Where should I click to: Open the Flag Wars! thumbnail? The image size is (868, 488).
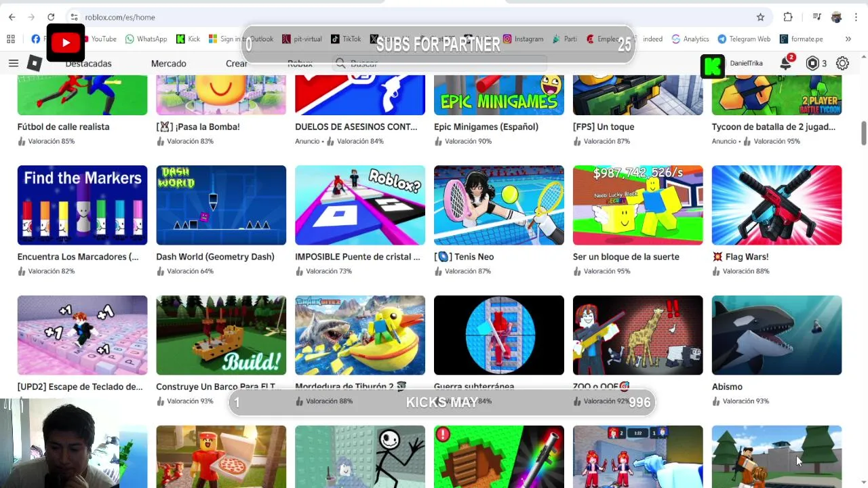(x=776, y=205)
